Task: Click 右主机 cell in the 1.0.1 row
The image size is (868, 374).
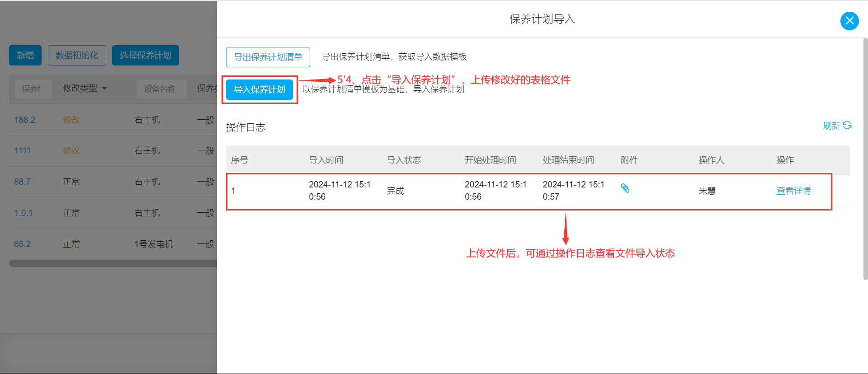Action: [x=147, y=213]
